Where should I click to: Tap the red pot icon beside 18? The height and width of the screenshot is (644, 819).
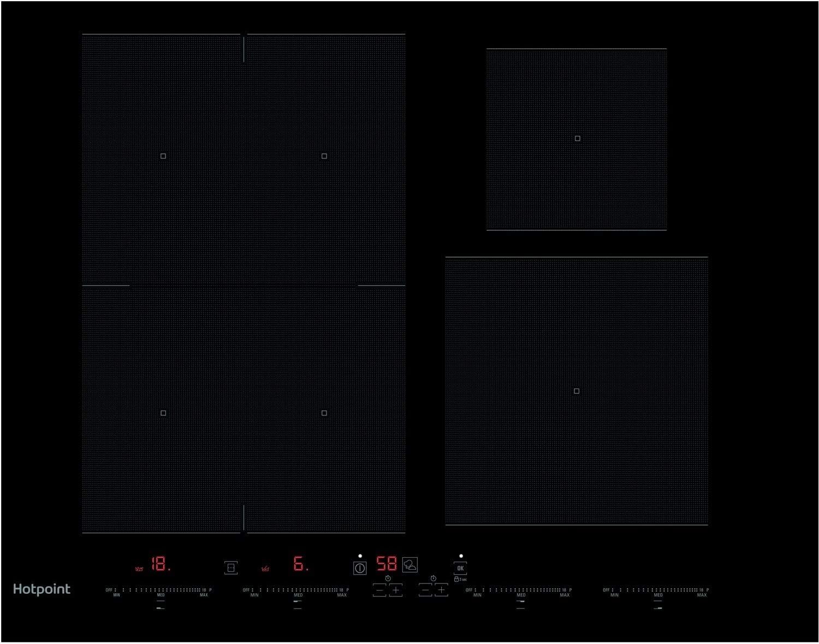pyautogui.click(x=139, y=569)
